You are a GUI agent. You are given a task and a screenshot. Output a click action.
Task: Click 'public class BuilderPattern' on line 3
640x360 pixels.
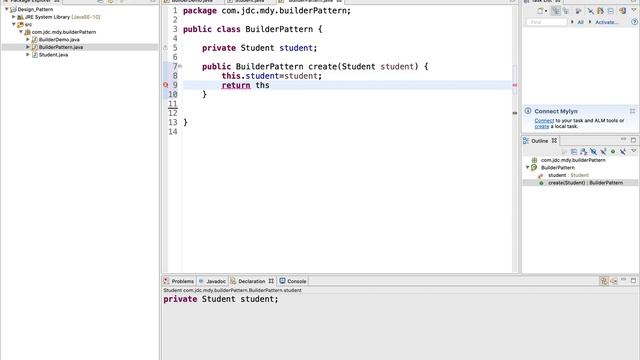(248, 29)
